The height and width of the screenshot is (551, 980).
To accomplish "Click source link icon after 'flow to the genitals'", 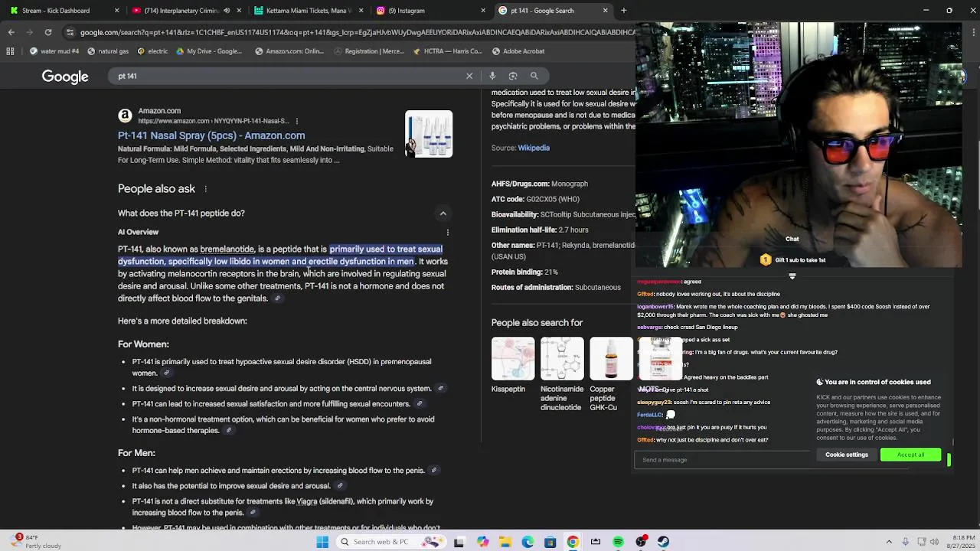I will (x=277, y=298).
